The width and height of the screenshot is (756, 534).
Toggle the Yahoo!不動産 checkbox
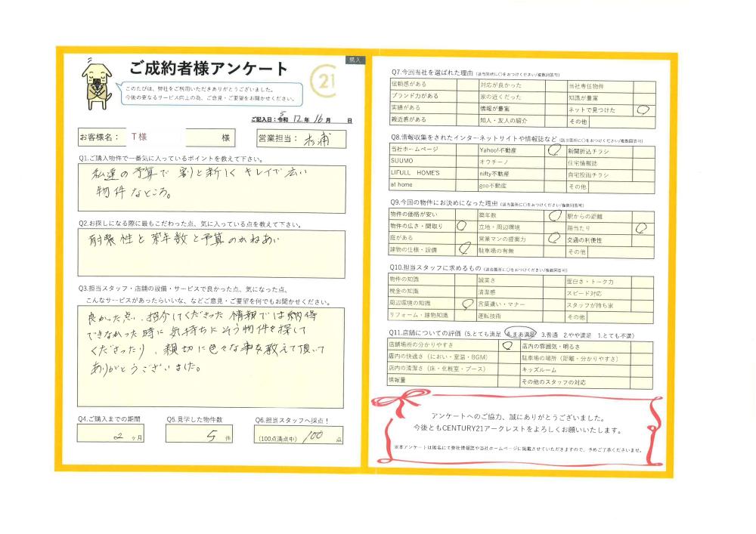[x=554, y=150]
